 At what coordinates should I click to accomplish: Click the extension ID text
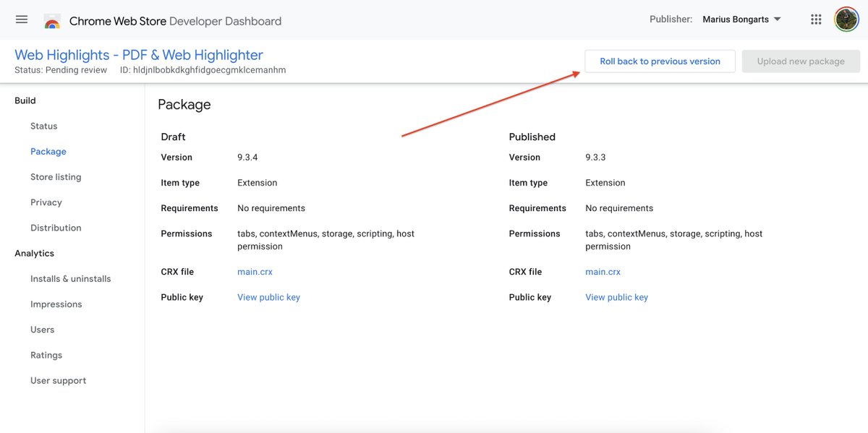203,70
